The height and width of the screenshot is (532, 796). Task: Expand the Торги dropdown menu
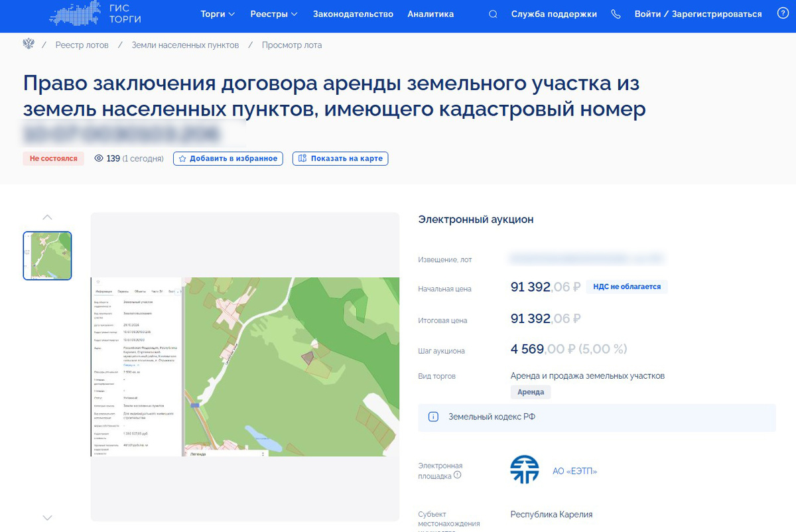click(x=218, y=13)
